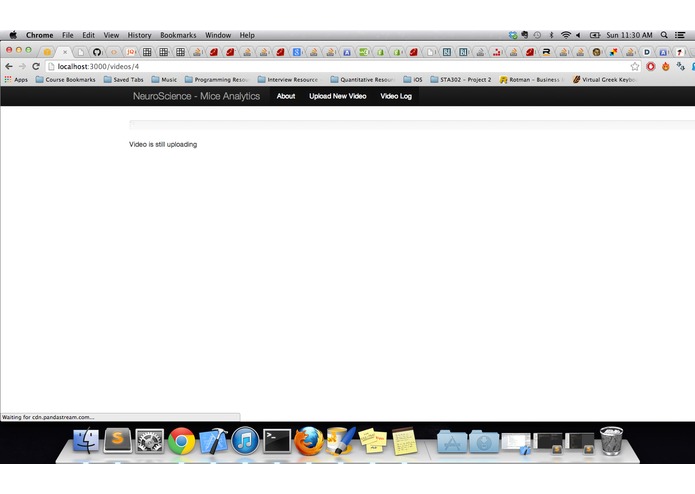This screenshot has height=494, width=695.
Task: Click the Chrome icon in the Dock
Action: pos(181,441)
